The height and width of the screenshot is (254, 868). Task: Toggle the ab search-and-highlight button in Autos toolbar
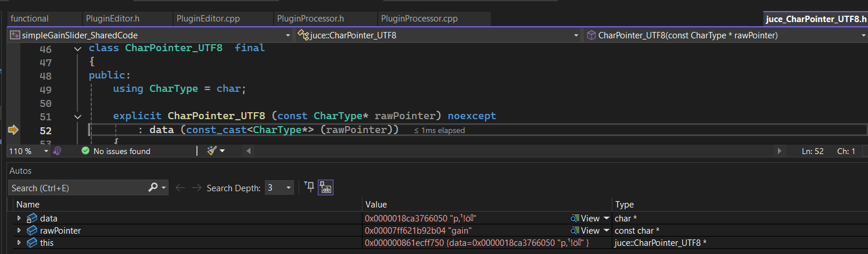tap(325, 187)
